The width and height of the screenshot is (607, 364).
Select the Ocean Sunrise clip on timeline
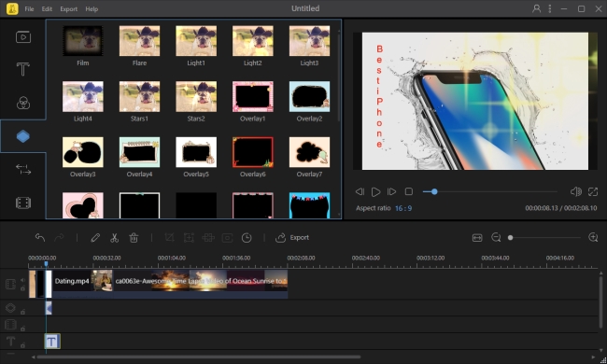coord(200,284)
